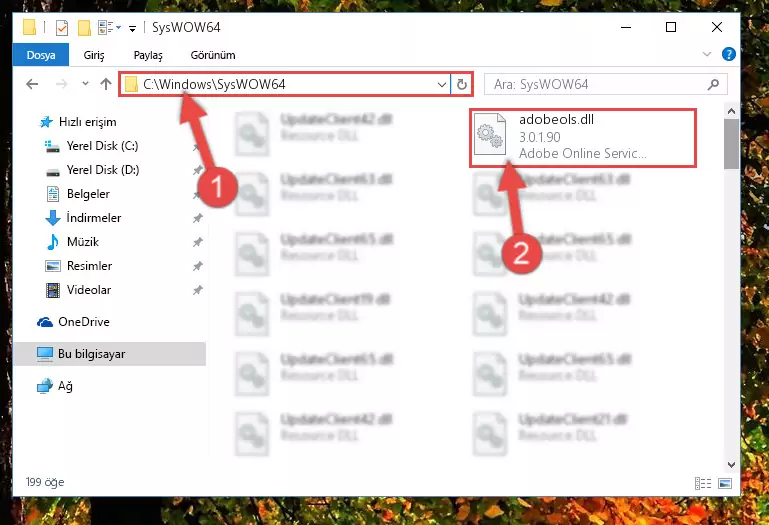Click the Properties quick access icon
The image size is (769, 525).
tap(62, 28)
